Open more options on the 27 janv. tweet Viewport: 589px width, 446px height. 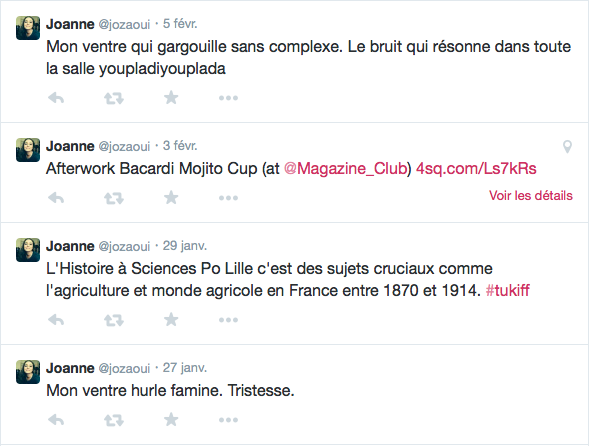228,420
